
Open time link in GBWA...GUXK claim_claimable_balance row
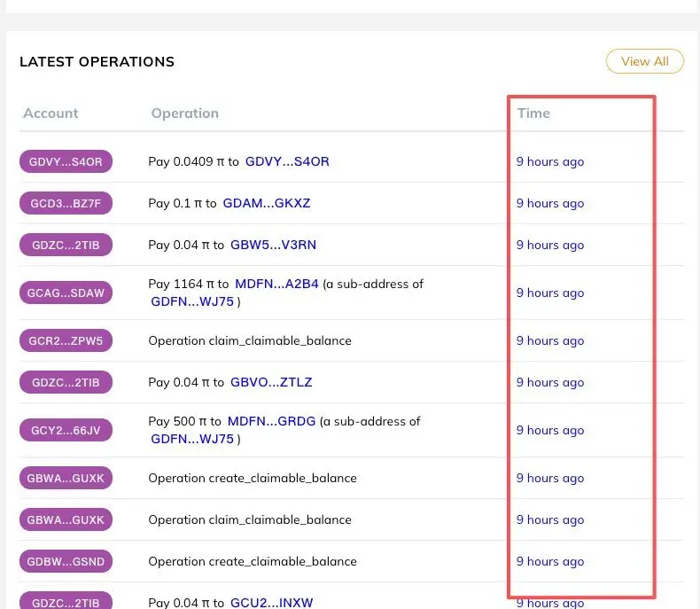tap(550, 519)
